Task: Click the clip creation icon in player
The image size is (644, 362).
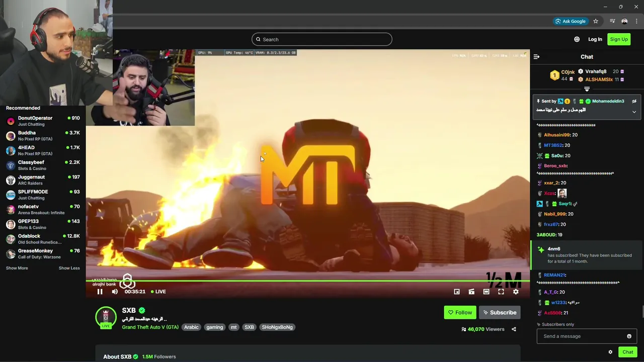Action: 471,292
